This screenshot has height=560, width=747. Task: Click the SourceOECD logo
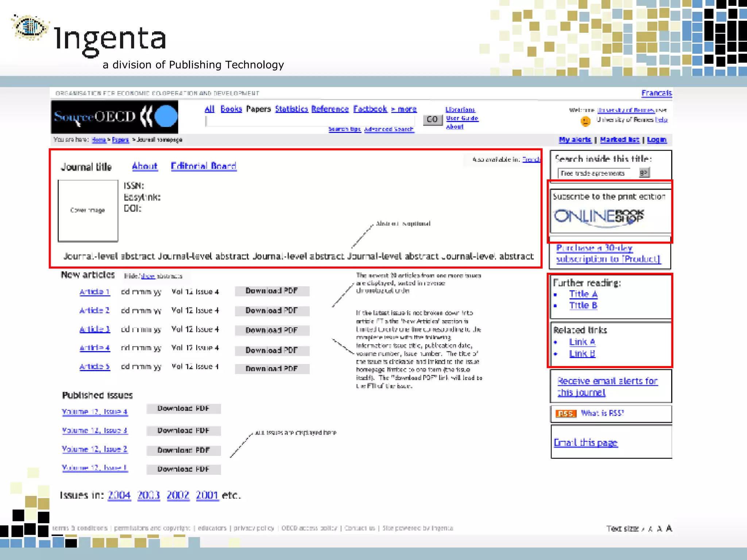pos(115,117)
